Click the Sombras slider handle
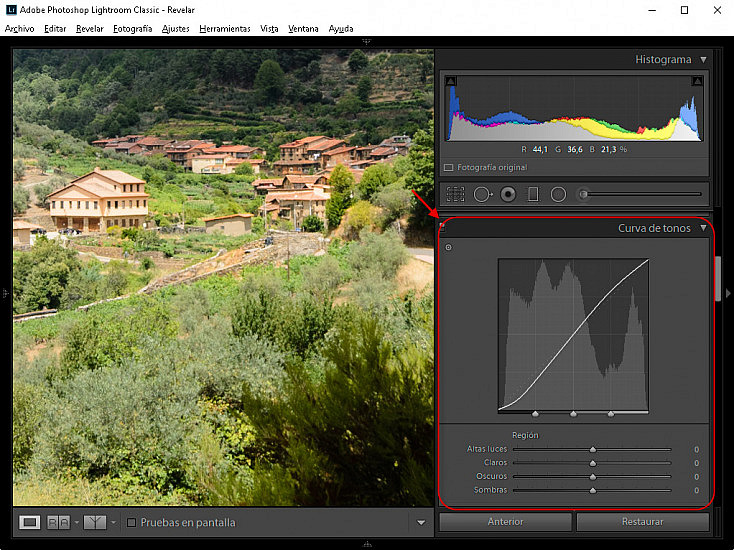Image resolution: width=734 pixels, height=550 pixels. click(593, 490)
